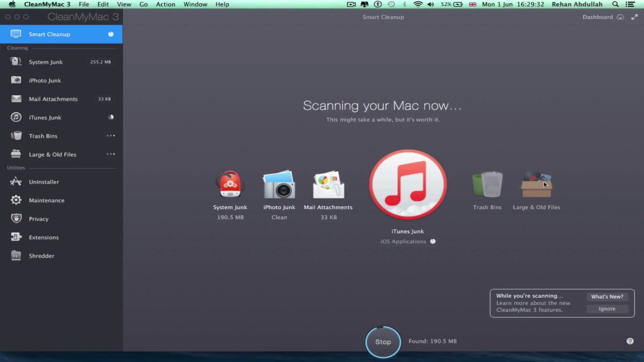Open the Rehan Abdullah user menu
This screenshot has width=644, height=362.
(x=577, y=4)
